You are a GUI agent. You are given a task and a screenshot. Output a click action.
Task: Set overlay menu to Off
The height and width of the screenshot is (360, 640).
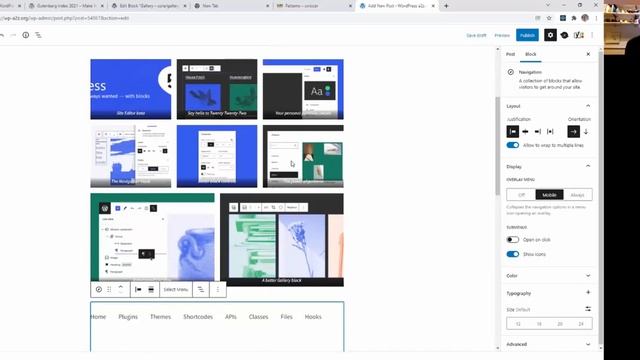click(521, 195)
